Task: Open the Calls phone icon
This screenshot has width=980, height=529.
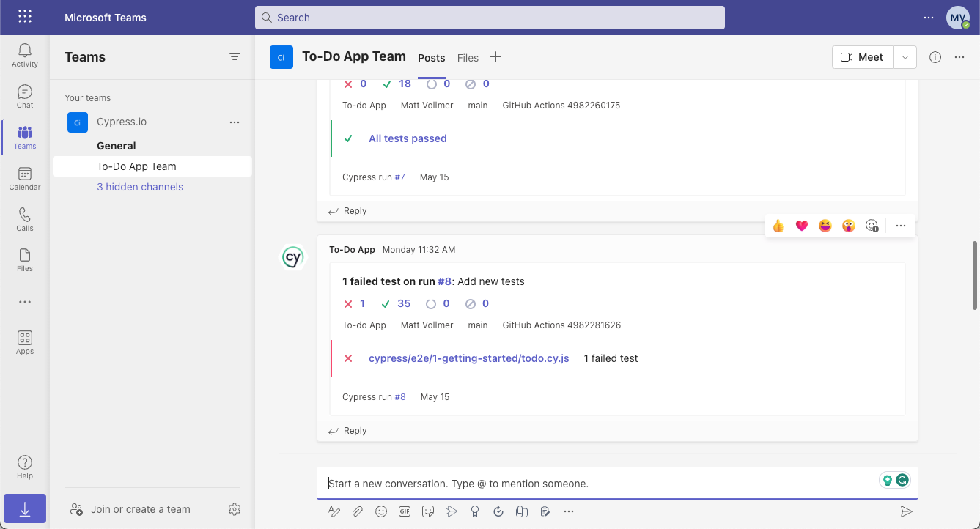Action: point(25,219)
